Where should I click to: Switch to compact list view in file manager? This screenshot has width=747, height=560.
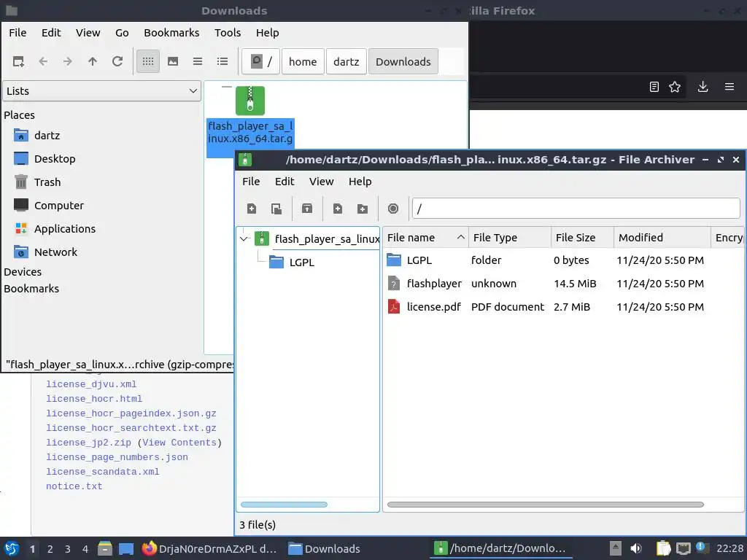coord(198,61)
